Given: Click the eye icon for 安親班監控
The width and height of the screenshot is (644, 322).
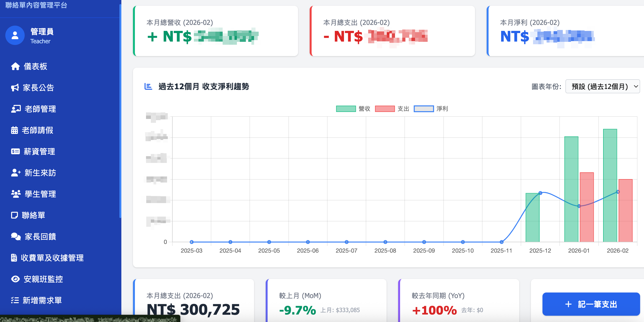Looking at the screenshot, I should click(15, 279).
